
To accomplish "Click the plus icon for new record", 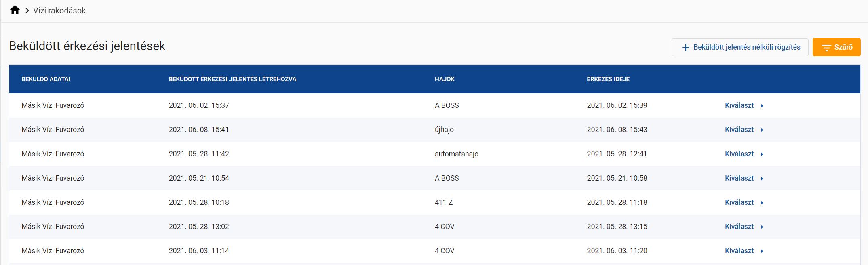I will (685, 48).
